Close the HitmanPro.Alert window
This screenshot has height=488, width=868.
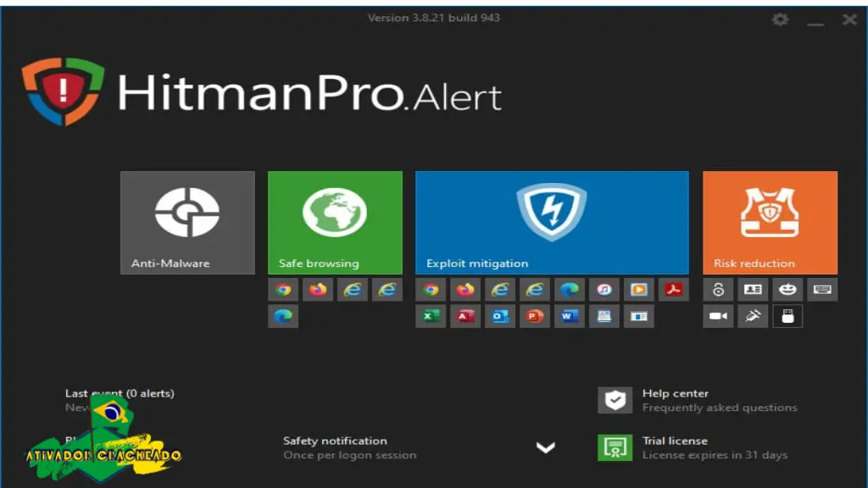point(849,20)
